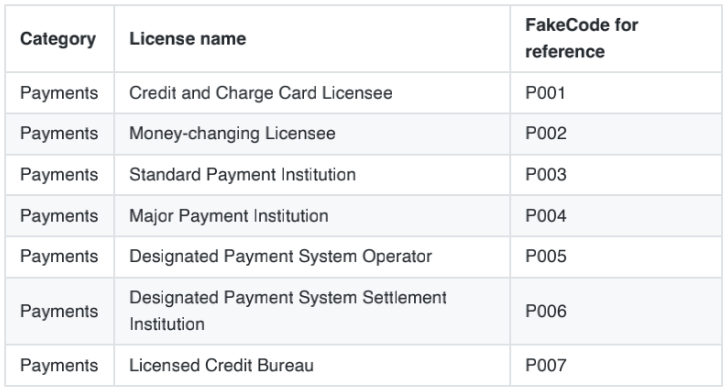Select Licensed Credit Bureau cell
This screenshot has height=389, width=725.
(312, 365)
